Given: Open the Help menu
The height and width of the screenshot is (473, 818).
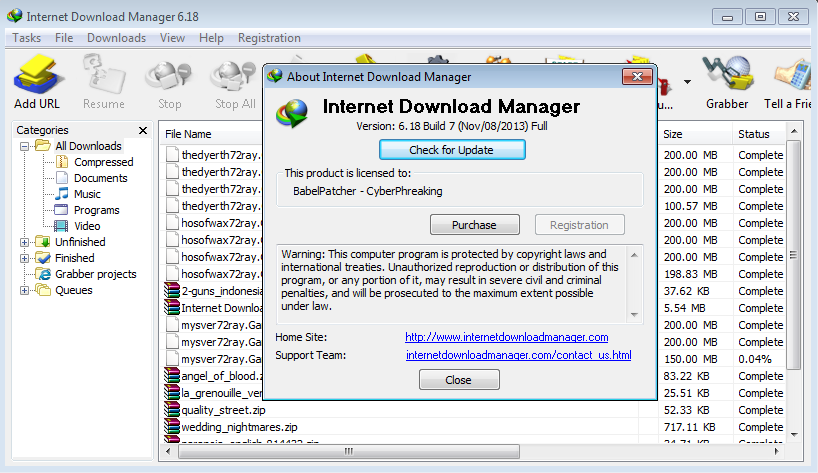Looking at the screenshot, I should [211, 38].
